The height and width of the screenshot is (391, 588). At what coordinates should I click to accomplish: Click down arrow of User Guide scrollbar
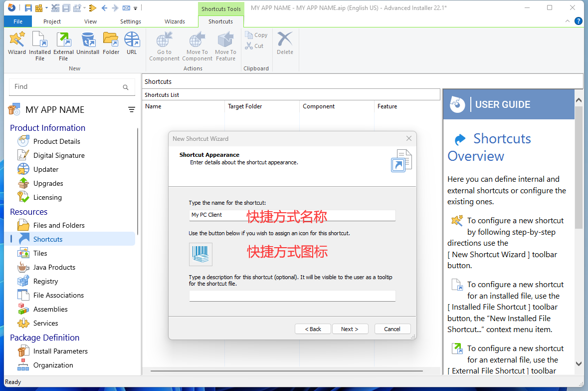[579, 364]
